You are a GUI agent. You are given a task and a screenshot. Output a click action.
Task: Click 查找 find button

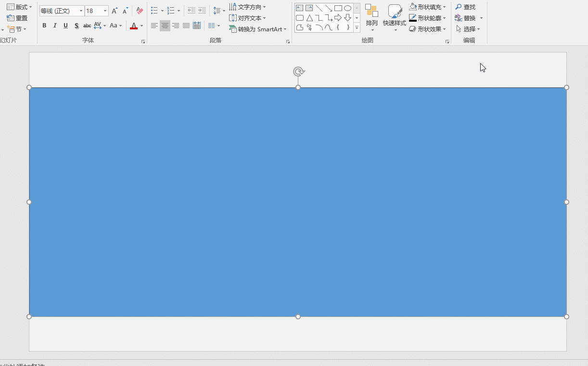click(465, 7)
